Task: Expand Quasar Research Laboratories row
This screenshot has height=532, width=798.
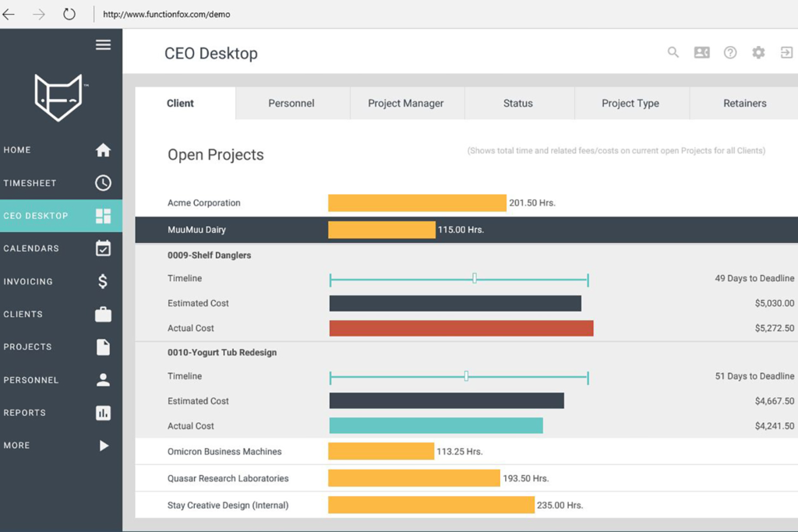Action: click(228, 478)
